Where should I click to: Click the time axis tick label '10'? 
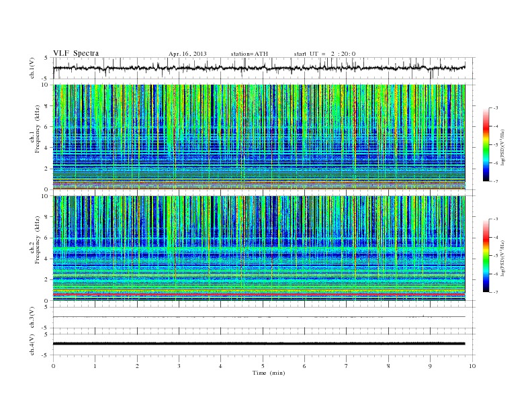pyautogui.click(x=472, y=366)
